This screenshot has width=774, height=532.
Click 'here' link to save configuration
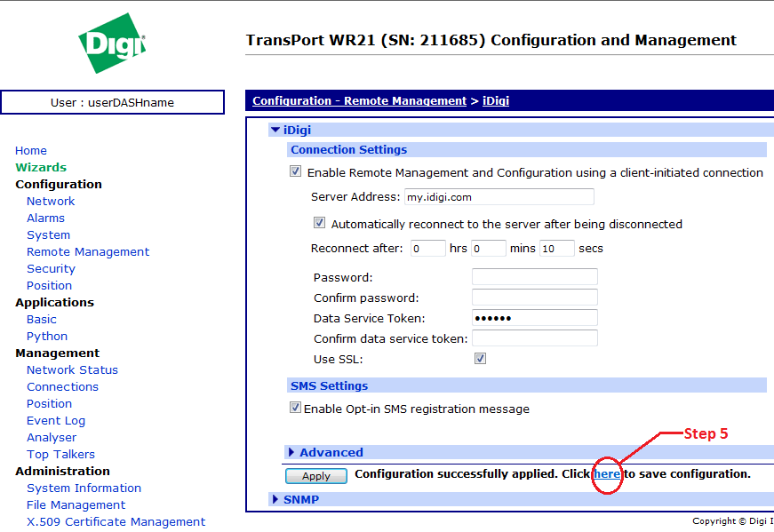[x=607, y=474]
